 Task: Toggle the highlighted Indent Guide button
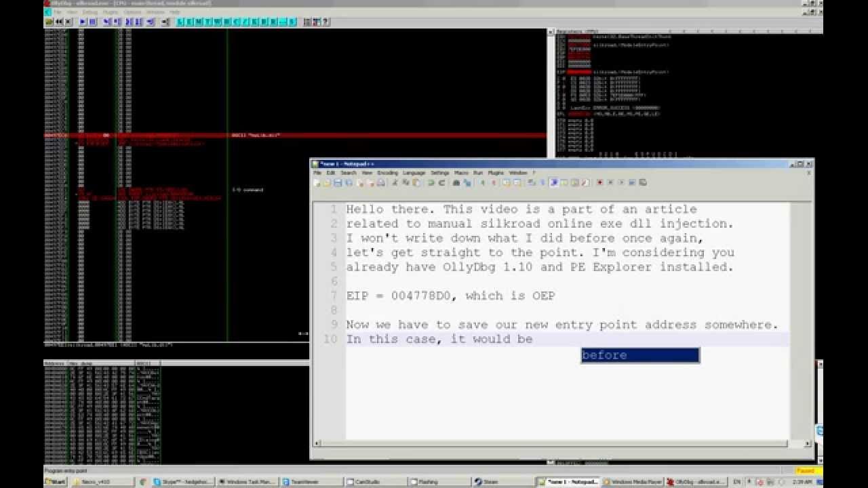click(553, 183)
